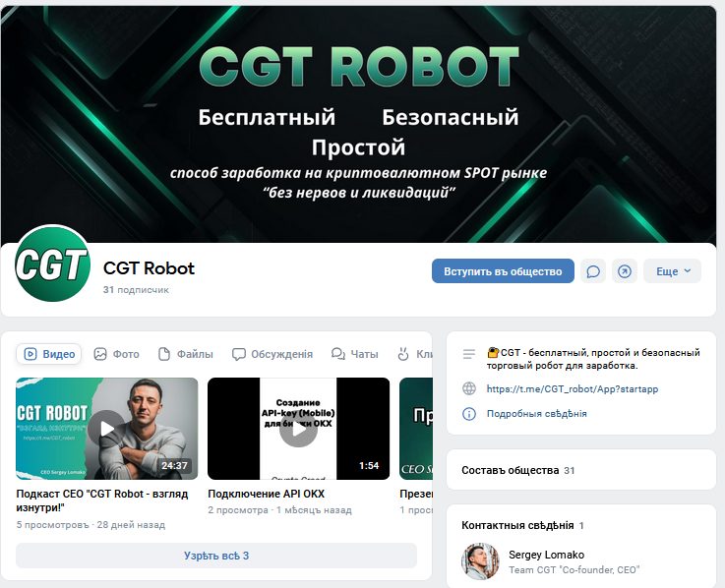Switch to the Чаты tab
Screen dimensions: 725x588
pos(355,354)
